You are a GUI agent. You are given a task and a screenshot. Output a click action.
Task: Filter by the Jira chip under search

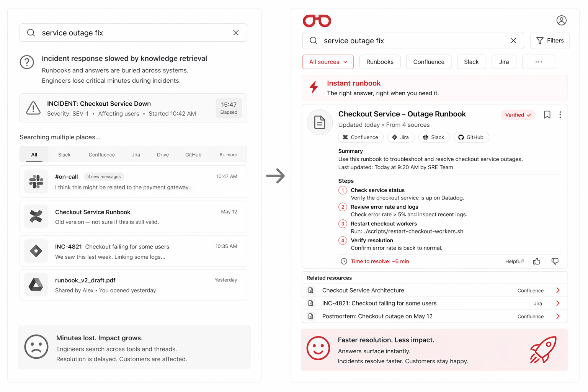click(504, 62)
